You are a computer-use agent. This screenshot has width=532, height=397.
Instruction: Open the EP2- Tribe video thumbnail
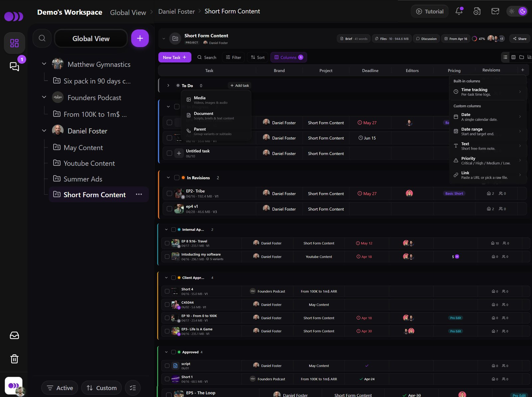[179, 193]
